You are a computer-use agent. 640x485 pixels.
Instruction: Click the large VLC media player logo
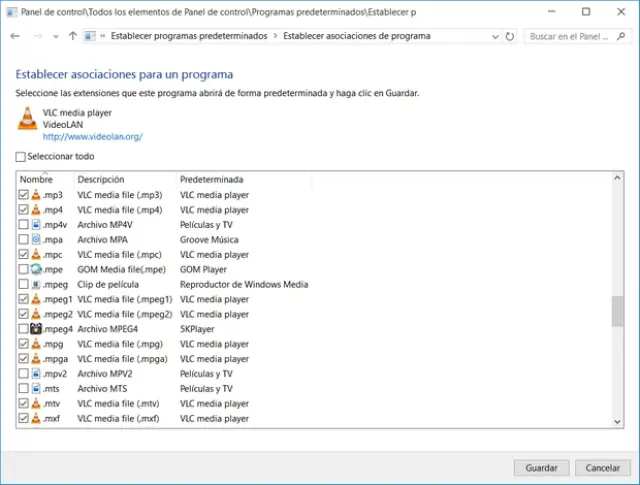[x=27, y=119]
